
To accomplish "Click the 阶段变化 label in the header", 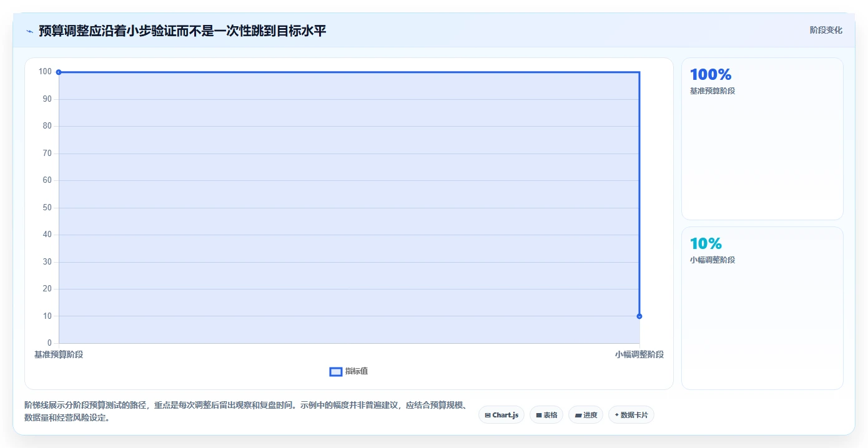I will [x=826, y=30].
